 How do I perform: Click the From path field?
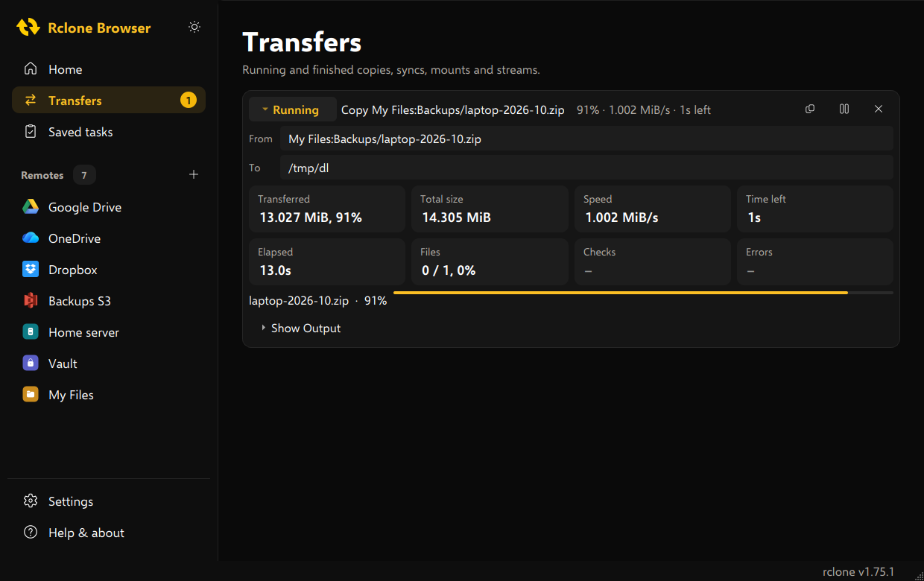point(586,139)
